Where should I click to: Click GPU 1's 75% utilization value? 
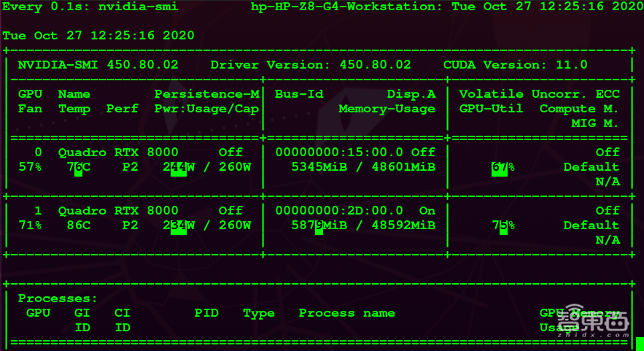[x=503, y=225]
